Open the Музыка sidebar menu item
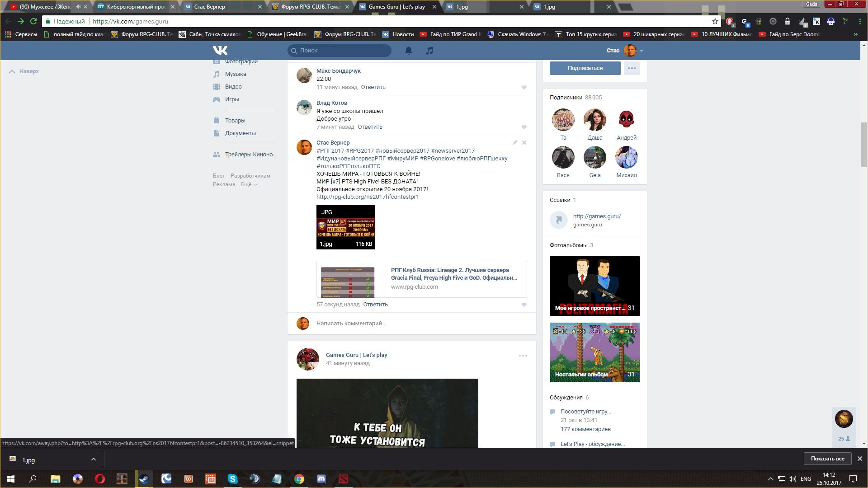 click(x=236, y=74)
